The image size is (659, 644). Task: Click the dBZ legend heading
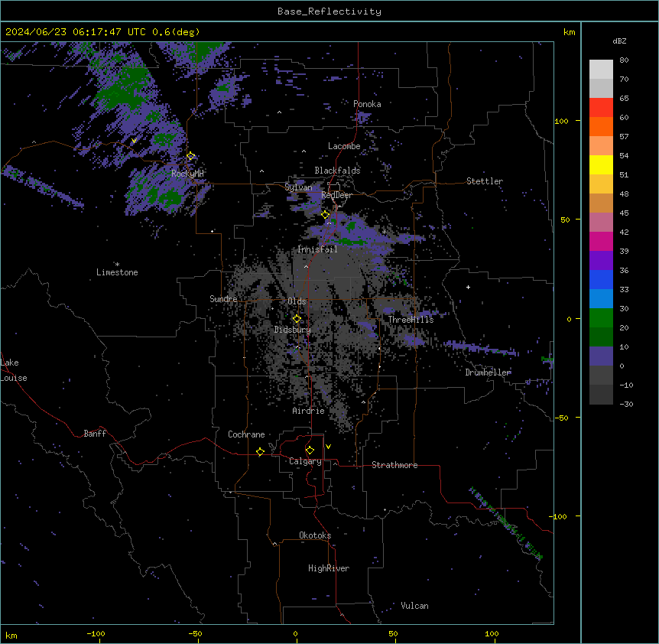(619, 41)
